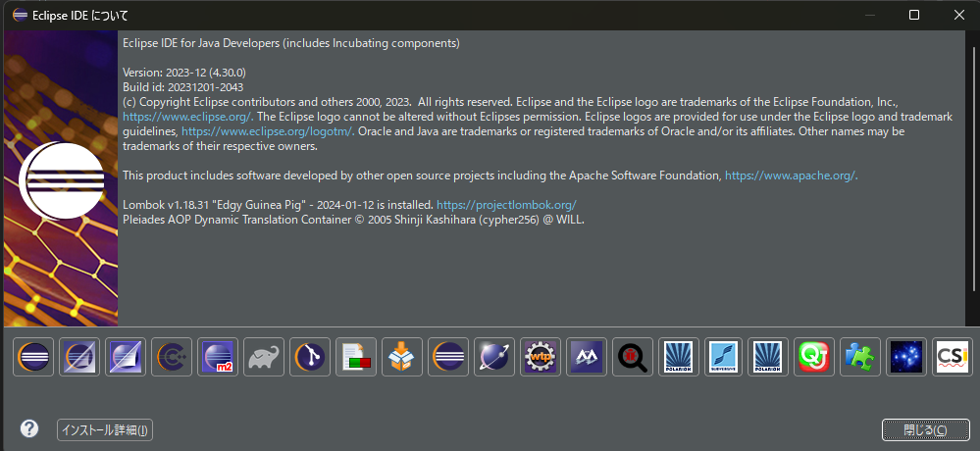Open the projectlombok.org link
The width and height of the screenshot is (980, 451).
click(x=506, y=205)
